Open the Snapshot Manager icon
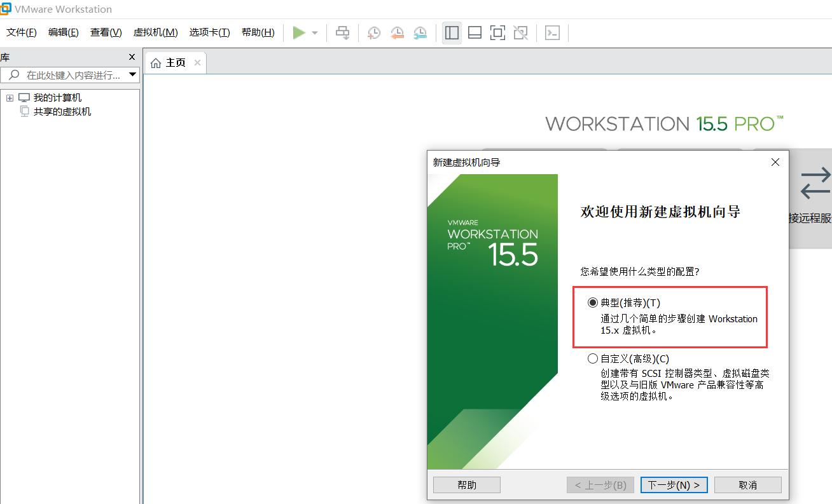 point(420,32)
